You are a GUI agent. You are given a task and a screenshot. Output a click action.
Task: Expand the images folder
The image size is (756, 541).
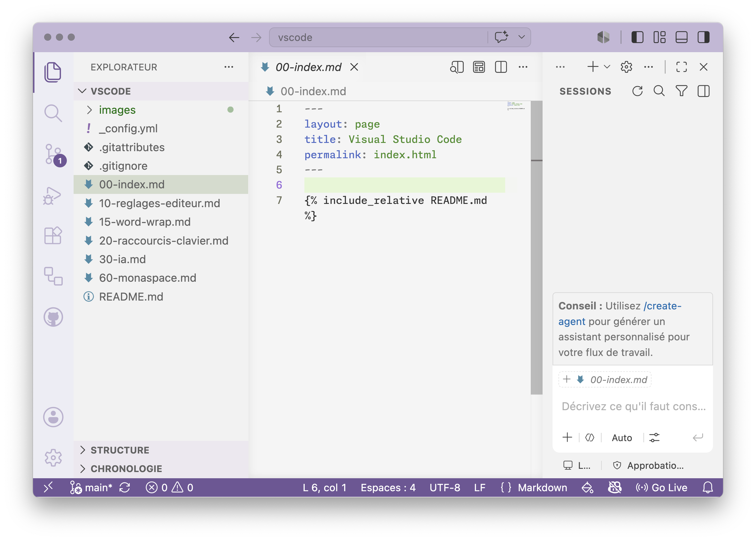tap(161, 110)
